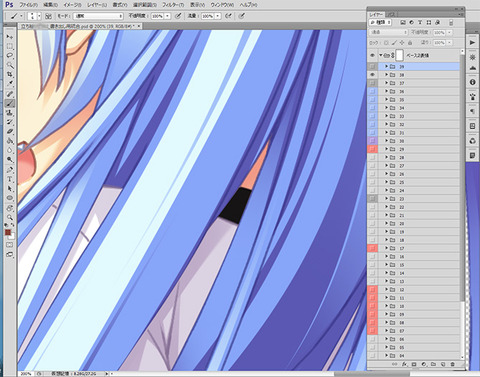Open the flow slider arrow
The height and width of the screenshot is (377, 480).
click(x=218, y=16)
